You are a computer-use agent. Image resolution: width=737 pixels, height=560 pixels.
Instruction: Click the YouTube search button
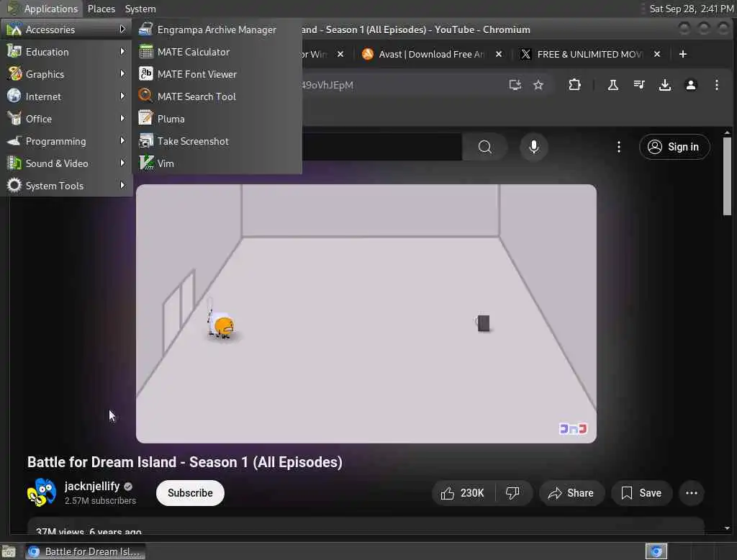coord(485,147)
